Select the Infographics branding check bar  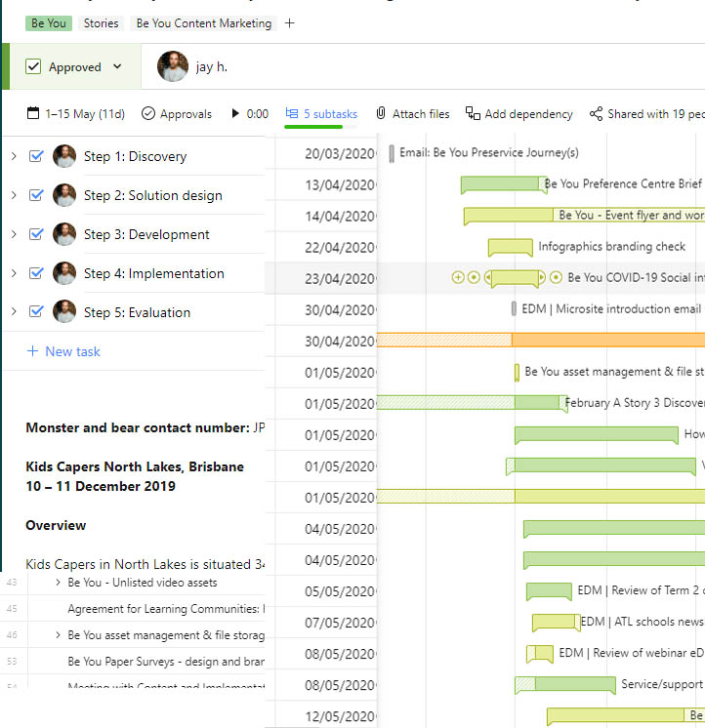click(510, 247)
